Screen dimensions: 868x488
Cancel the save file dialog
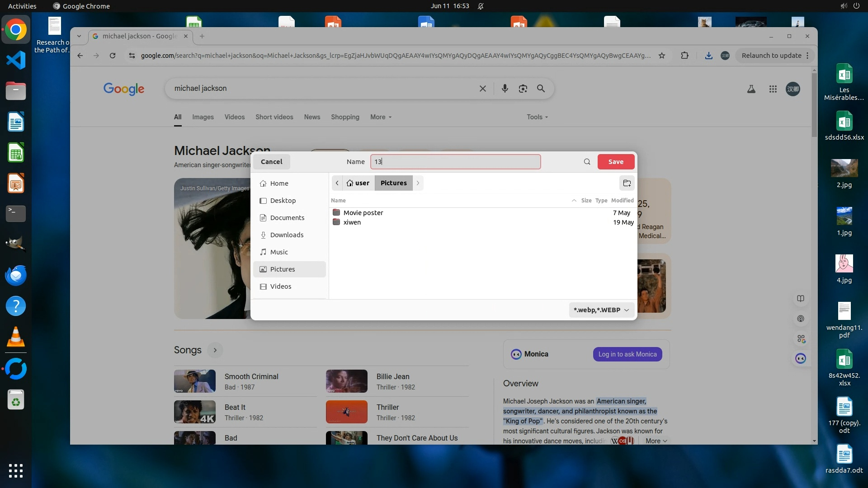[x=271, y=162]
